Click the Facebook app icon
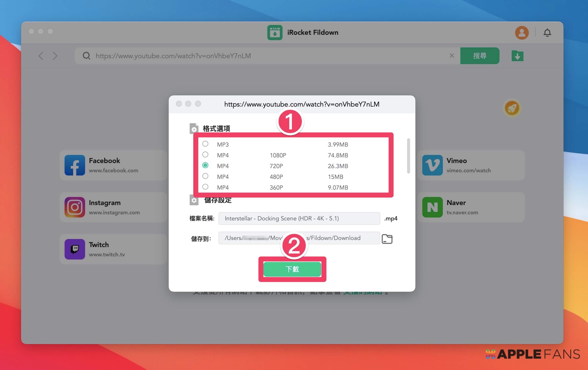 coord(75,165)
